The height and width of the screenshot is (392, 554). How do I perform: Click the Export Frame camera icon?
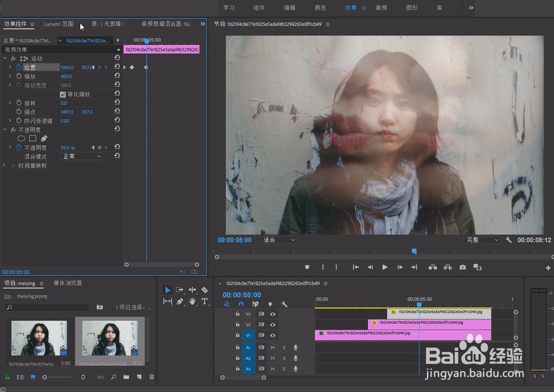[463, 267]
